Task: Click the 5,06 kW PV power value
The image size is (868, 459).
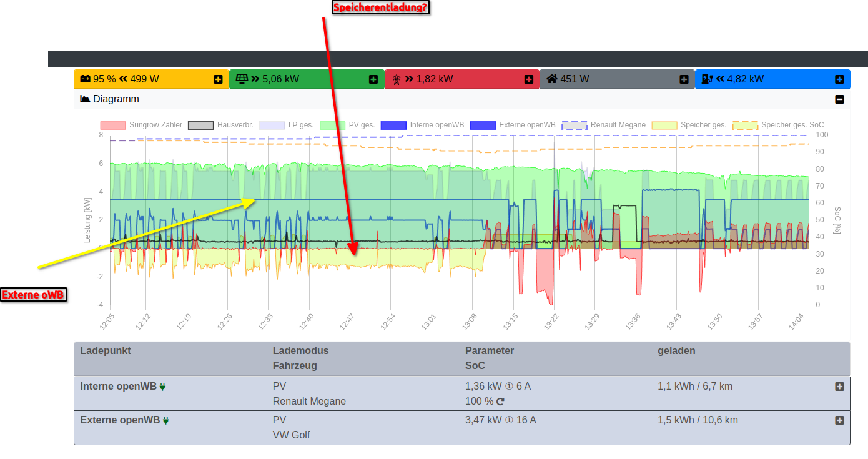Action: pyautogui.click(x=280, y=79)
